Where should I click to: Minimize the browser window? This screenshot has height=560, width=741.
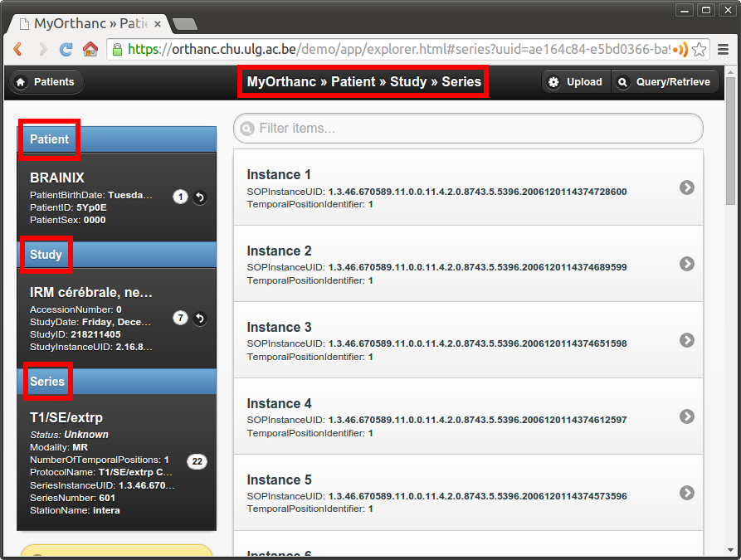(685, 10)
